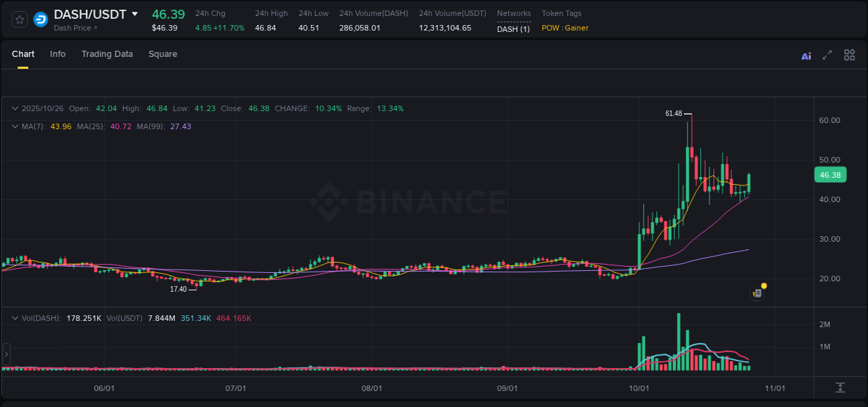This screenshot has width=868, height=407.
Task: Click the small arrow at the volume panel edge
Action: tap(6, 354)
